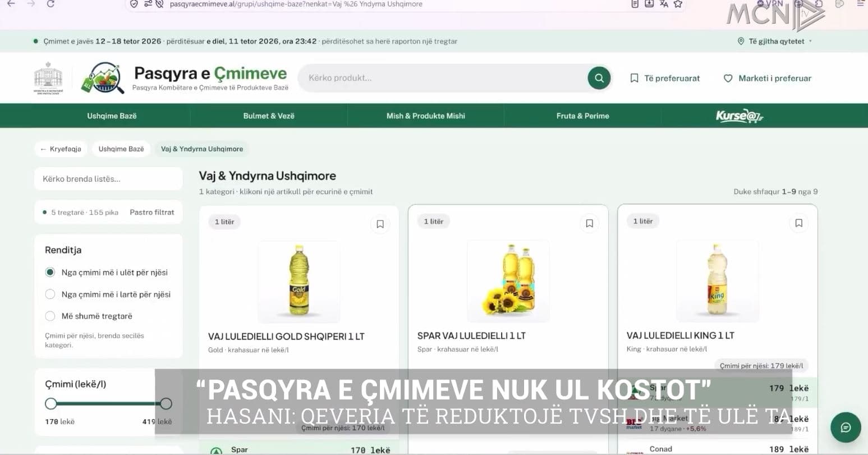Open Marketi i preferuar
Screen dimensions: 868x455
tap(768, 78)
